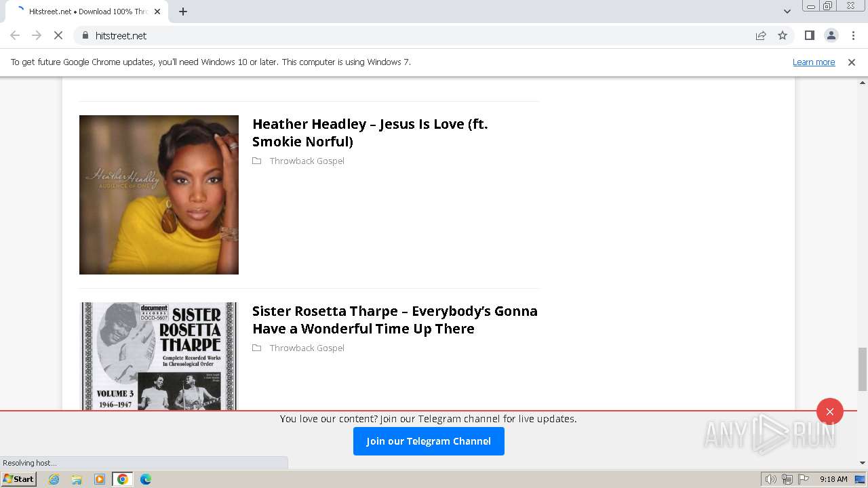
Task: Go back with the browser back arrow
Action: [15, 35]
